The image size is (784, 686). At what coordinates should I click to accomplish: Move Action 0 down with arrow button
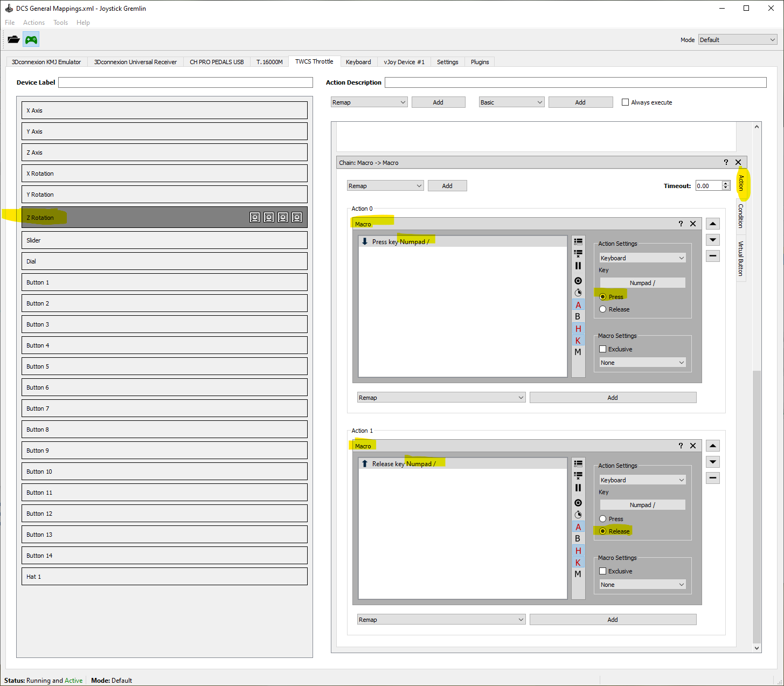pos(713,240)
